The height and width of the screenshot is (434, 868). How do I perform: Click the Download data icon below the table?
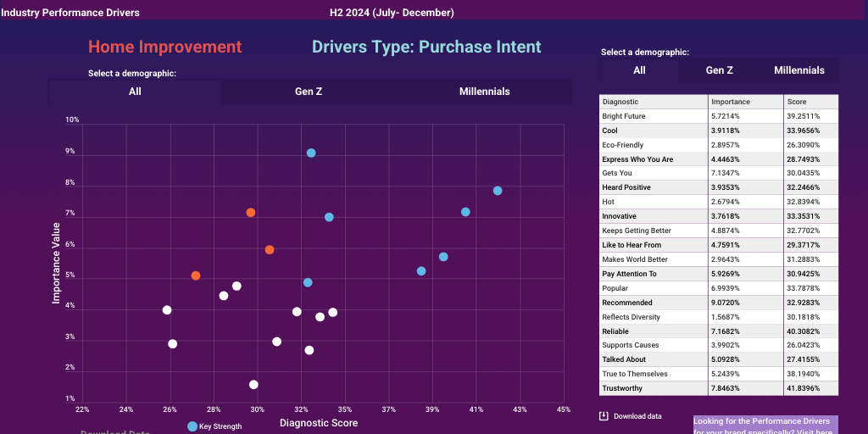coord(604,416)
